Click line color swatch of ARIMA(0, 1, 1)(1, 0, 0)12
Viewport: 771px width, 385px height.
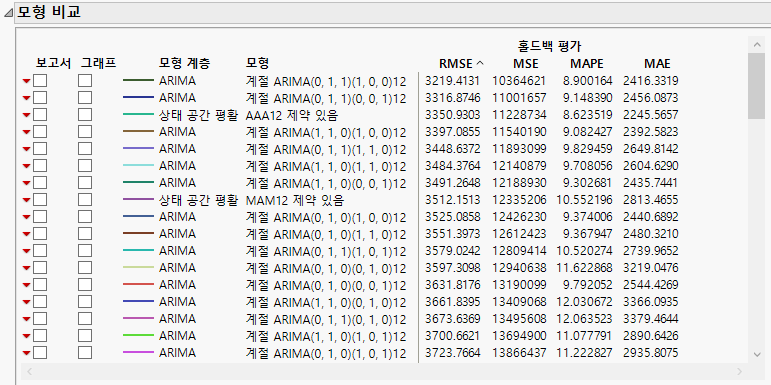(138, 81)
